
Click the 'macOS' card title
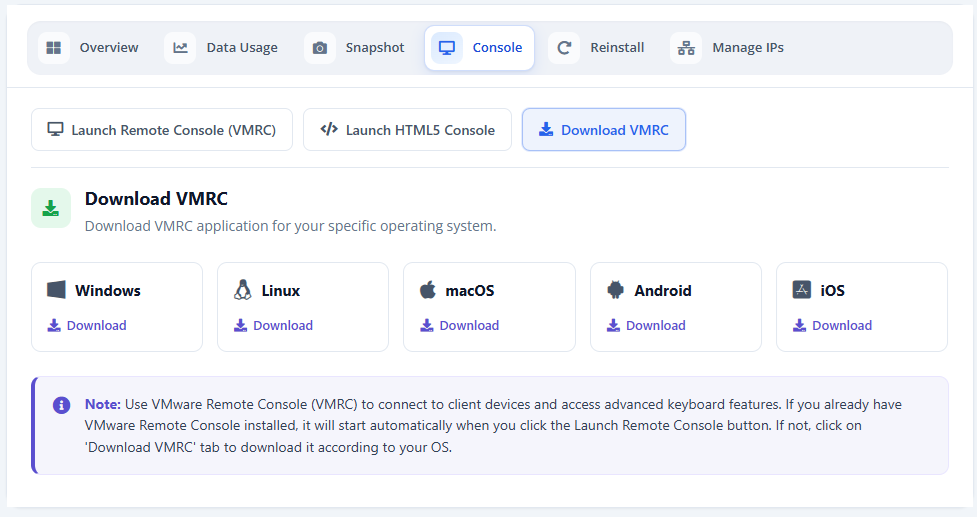tap(470, 291)
